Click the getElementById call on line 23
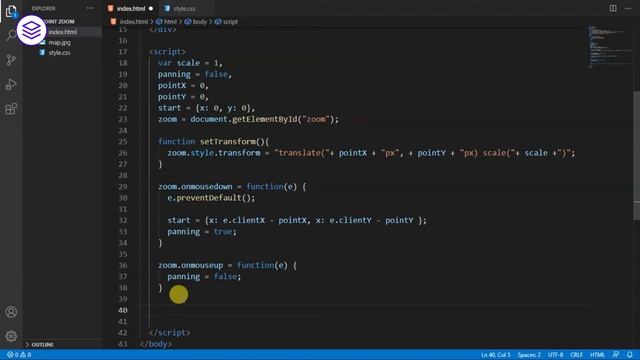 coord(264,119)
